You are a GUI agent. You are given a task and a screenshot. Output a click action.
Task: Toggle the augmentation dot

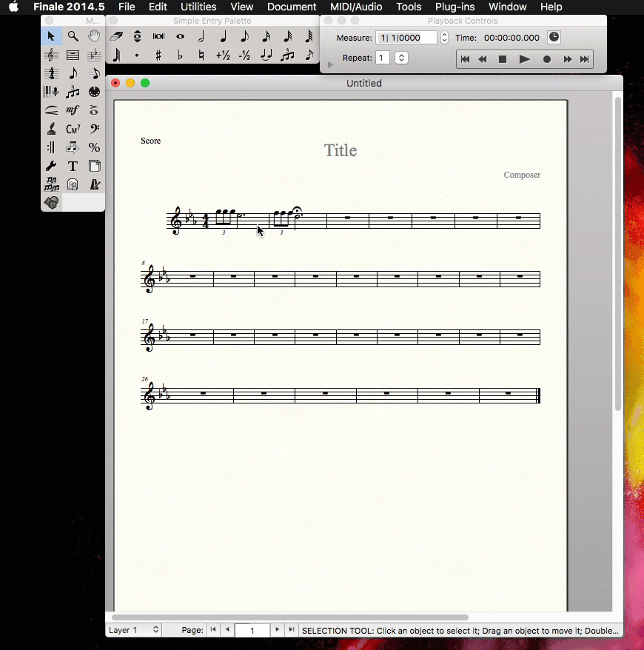click(137, 56)
